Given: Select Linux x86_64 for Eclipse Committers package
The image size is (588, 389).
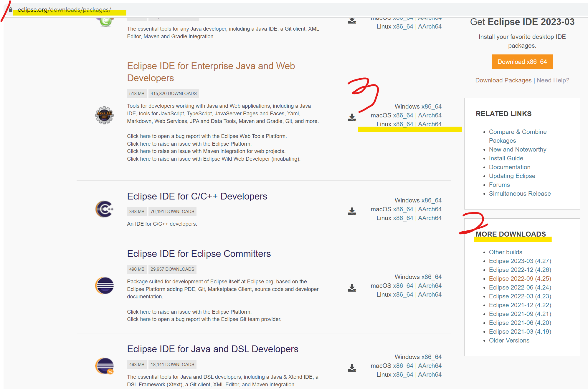Looking at the screenshot, I should (403, 295).
